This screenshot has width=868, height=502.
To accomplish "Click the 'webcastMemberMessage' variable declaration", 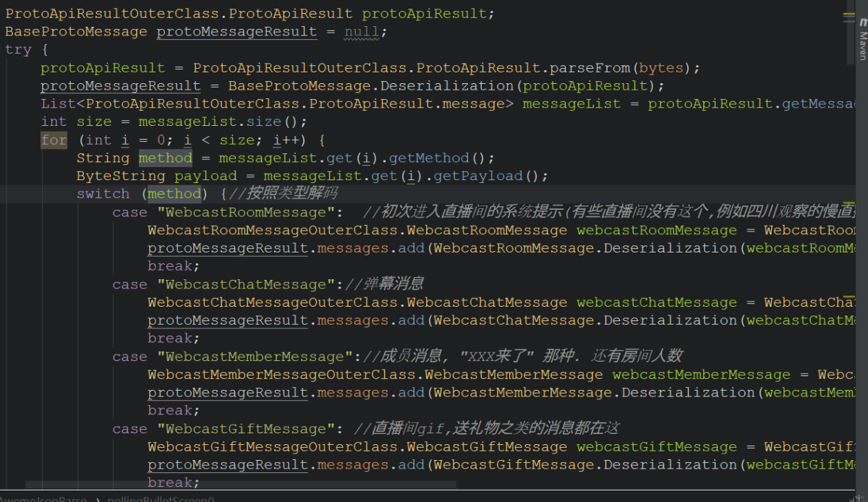I will (x=702, y=375).
